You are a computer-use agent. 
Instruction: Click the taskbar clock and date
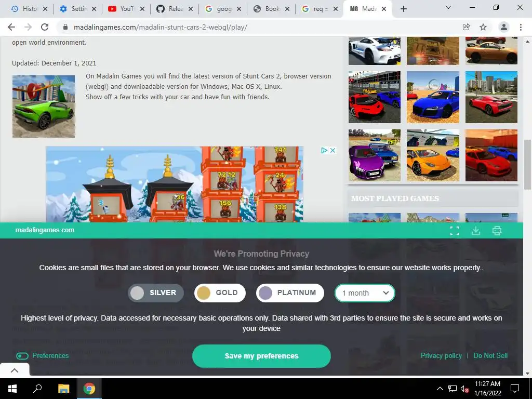[x=487, y=389]
